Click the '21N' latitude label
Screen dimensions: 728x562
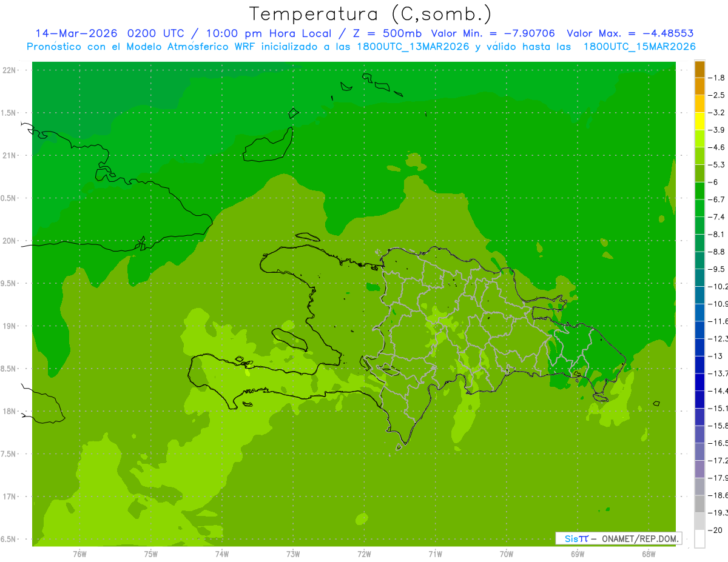(x=10, y=155)
